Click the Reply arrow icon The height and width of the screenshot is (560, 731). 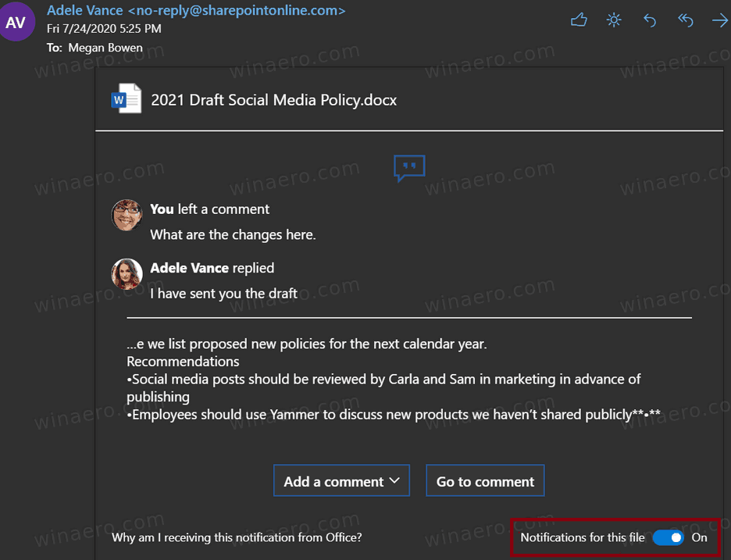click(x=650, y=20)
